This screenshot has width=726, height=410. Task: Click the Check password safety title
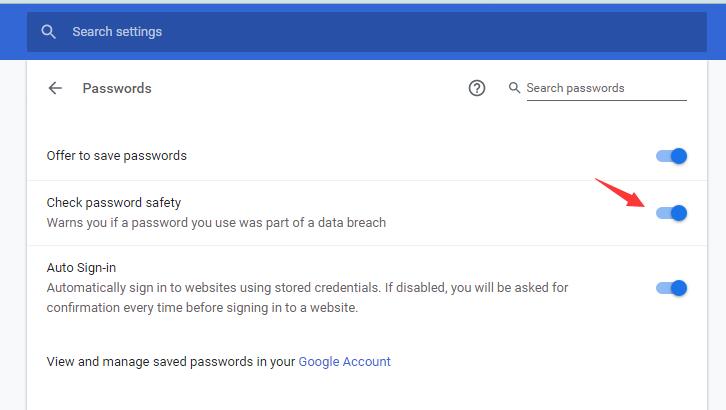coord(114,202)
